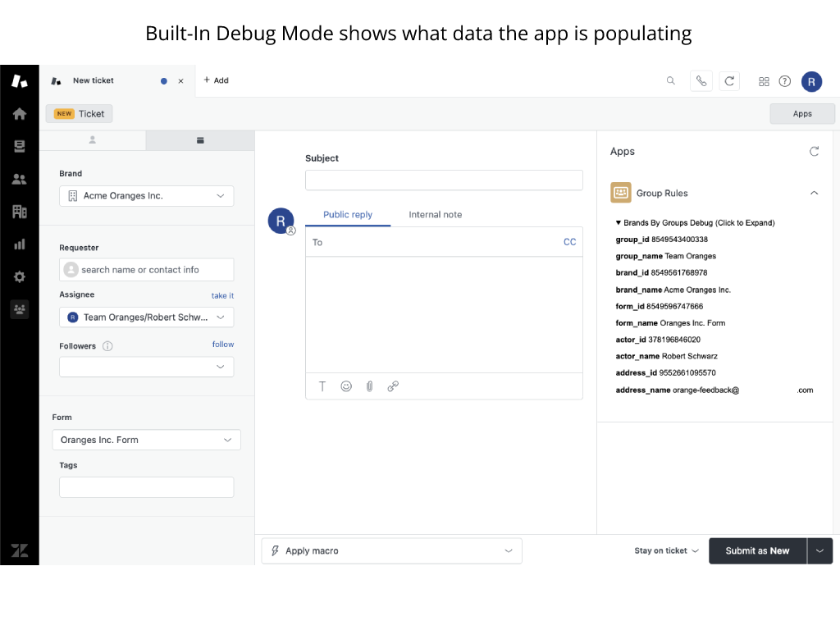
Task: Click the Zendesk logo at the sidebar bottom
Action: (x=19, y=550)
